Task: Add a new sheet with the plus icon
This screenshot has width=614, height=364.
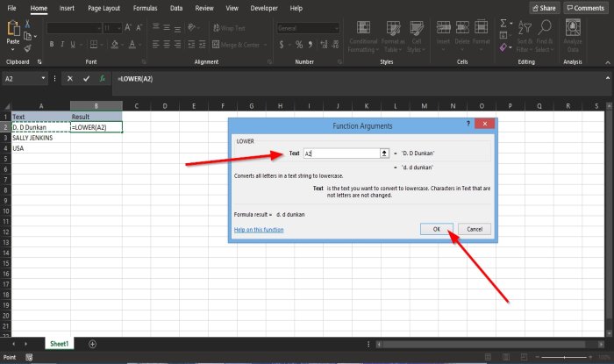Action: coord(92,344)
